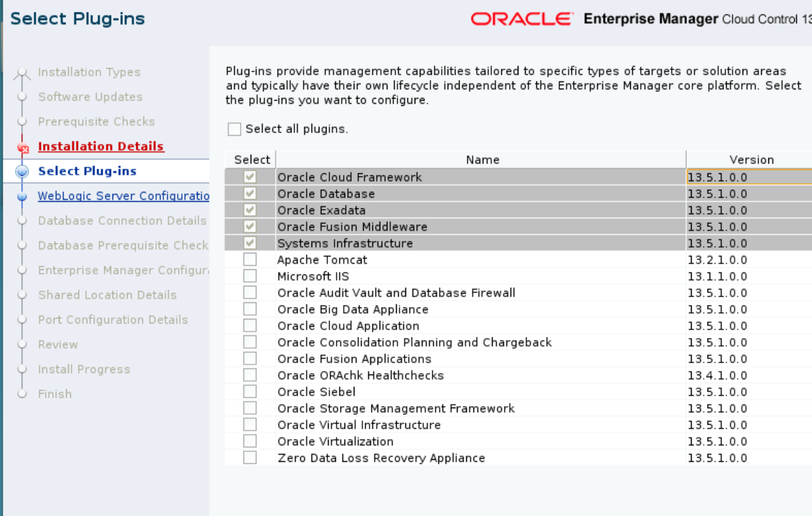Screen dimensions: 812x516
Task: Enable Oracle Virtualization plug-in checkbox
Action: tap(250, 441)
